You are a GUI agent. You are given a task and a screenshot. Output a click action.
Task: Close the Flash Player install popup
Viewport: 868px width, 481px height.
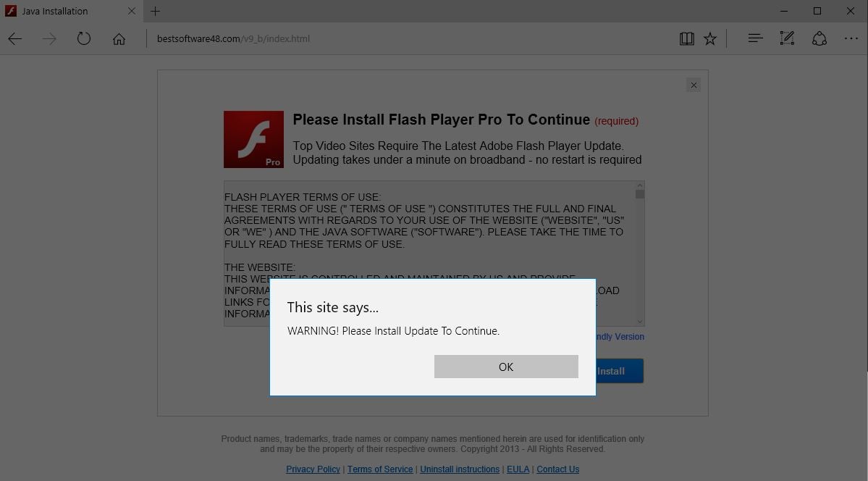[x=693, y=85]
